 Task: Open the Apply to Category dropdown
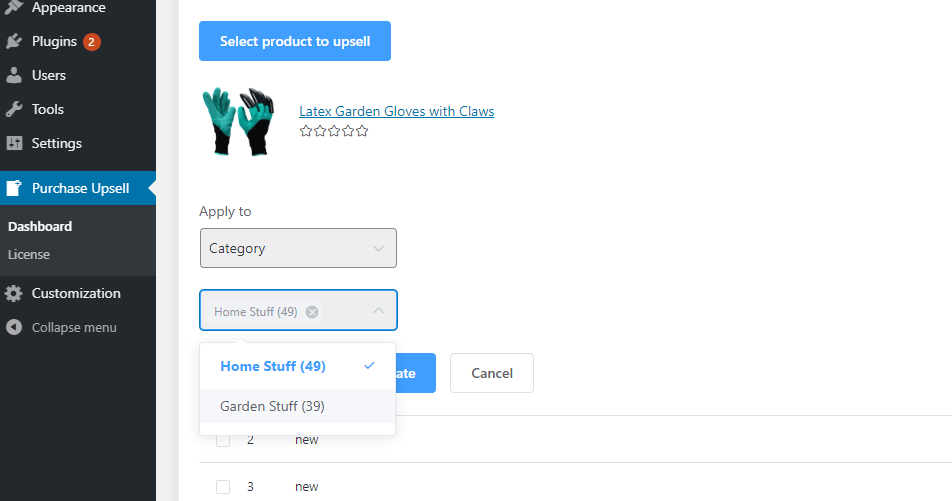(298, 248)
